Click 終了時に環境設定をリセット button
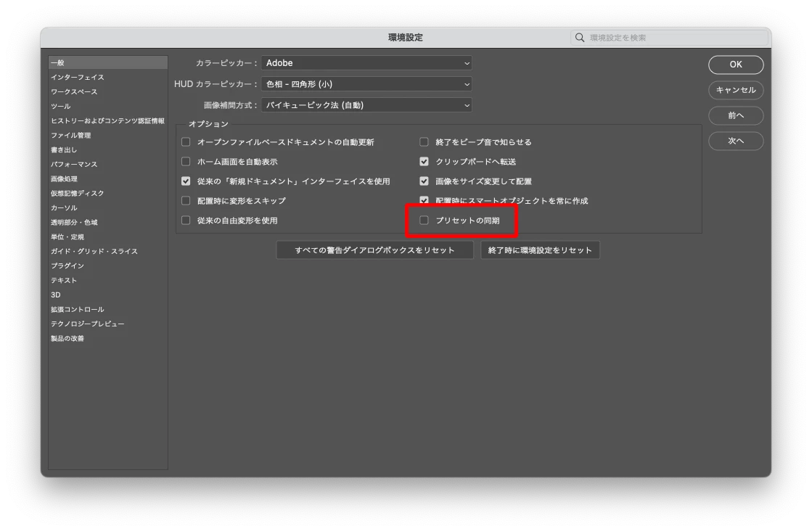This screenshot has height=531, width=812. 540,250
